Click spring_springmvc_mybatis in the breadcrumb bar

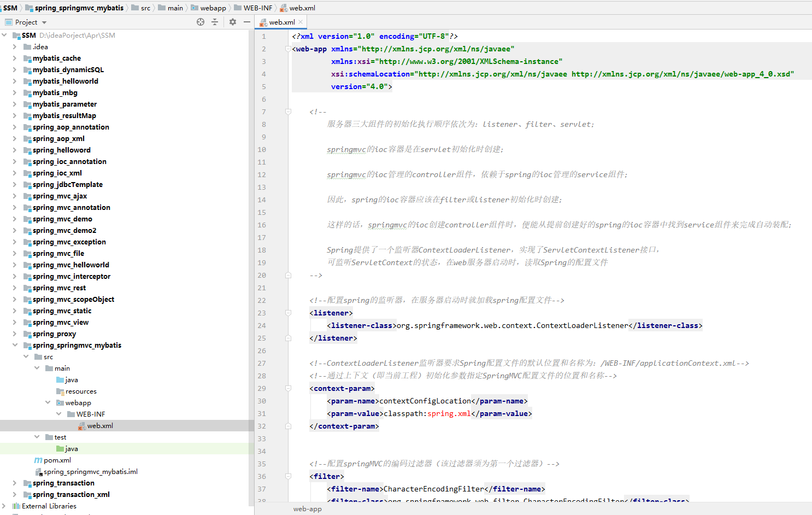tap(79, 8)
